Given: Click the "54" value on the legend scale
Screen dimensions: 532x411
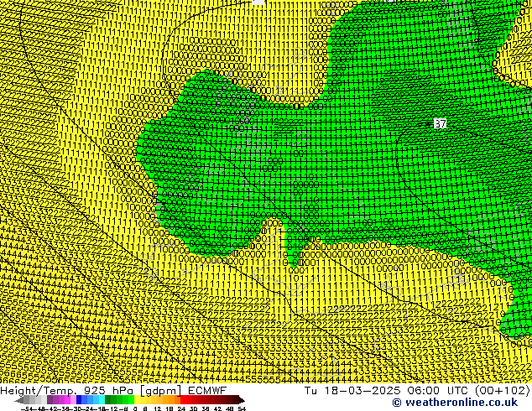Looking at the screenshot, I should click(242, 408).
